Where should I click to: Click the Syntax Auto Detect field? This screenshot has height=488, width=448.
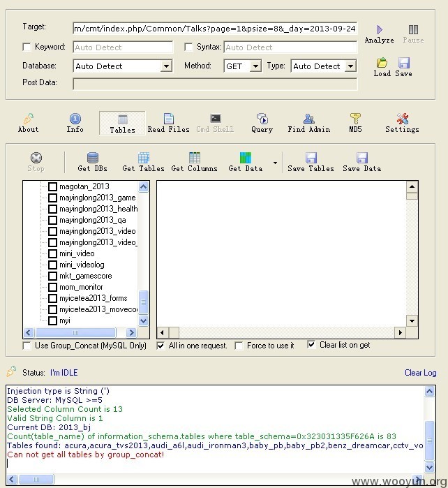pos(290,47)
